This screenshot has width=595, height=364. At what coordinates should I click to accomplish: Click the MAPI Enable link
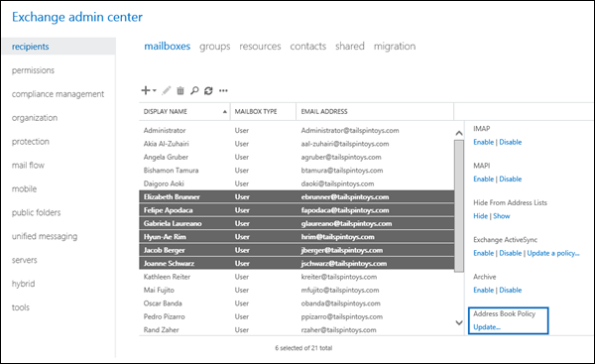point(484,179)
